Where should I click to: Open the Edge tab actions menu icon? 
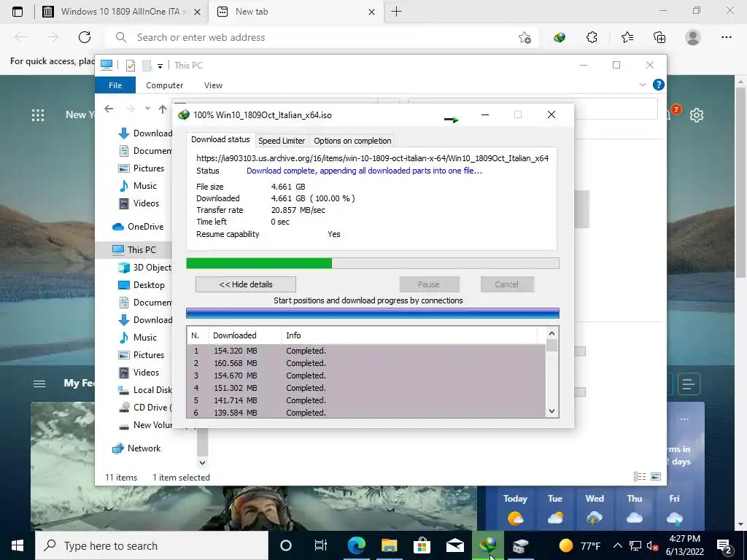pos(18,12)
